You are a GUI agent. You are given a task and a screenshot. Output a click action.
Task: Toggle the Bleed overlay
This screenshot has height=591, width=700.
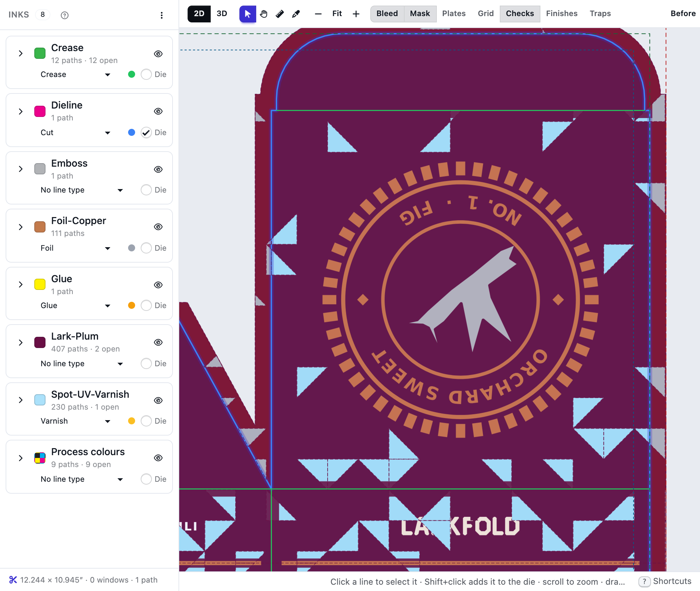(x=387, y=14)
